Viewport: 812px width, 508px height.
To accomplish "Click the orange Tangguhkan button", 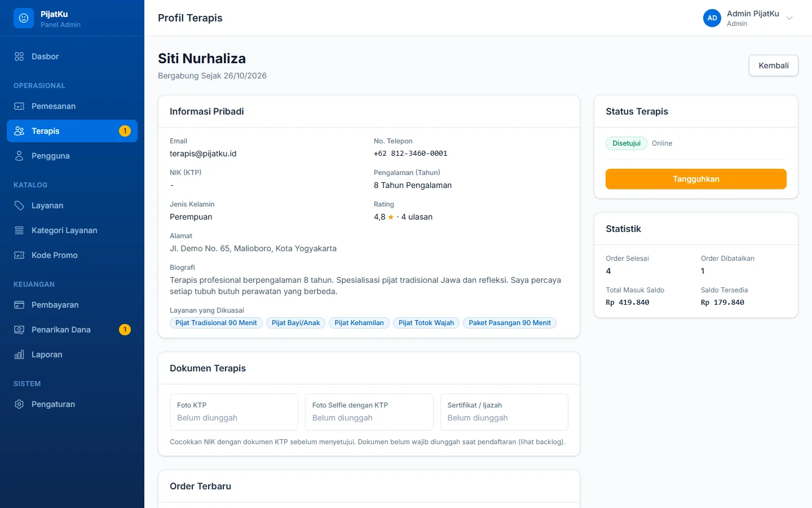I will click(696, 179).
